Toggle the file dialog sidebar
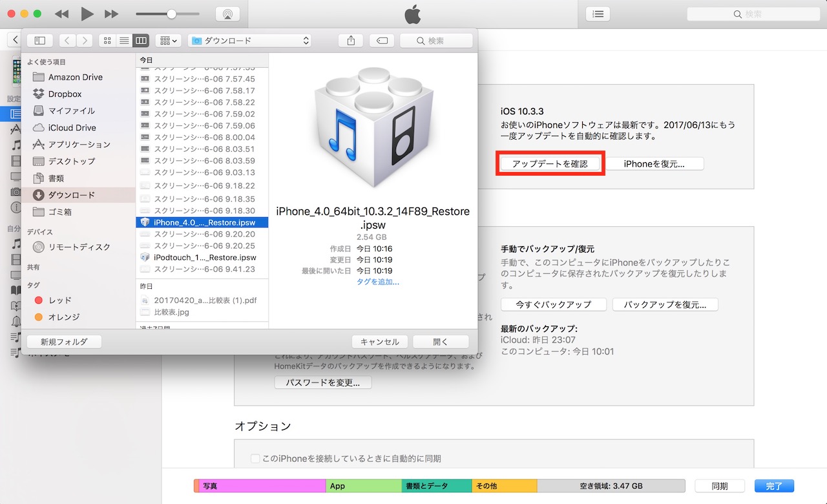Screen dimensions: 827x504 click(39, 40)
